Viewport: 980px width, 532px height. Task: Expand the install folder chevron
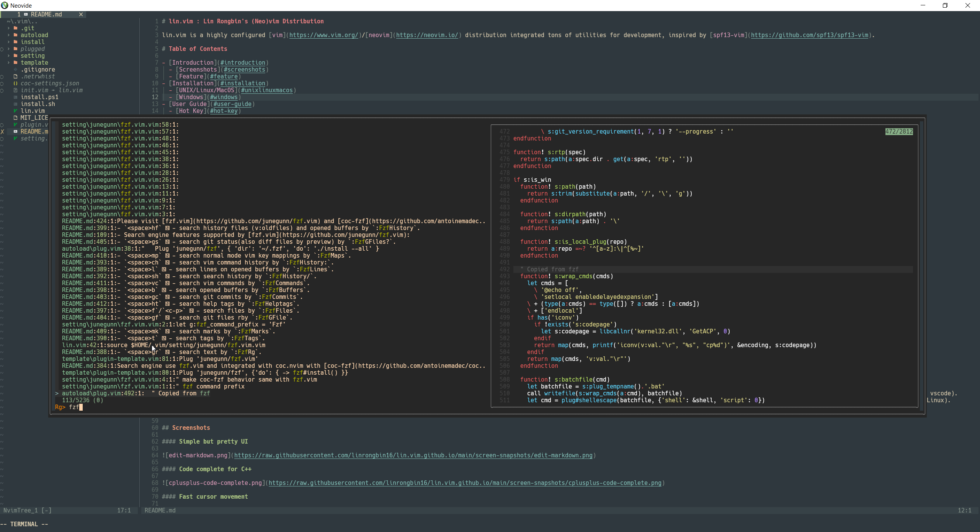(x=8, y=42)
